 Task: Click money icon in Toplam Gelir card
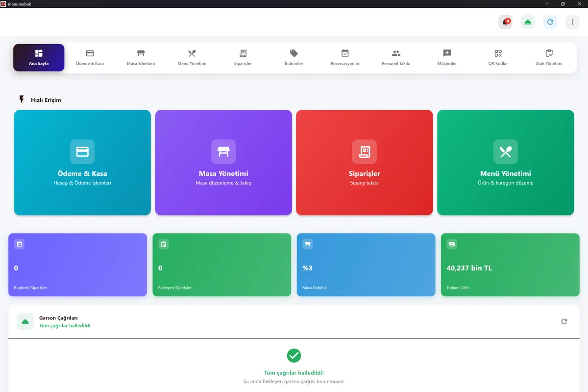pyautogui.click(x=452, y=244)
